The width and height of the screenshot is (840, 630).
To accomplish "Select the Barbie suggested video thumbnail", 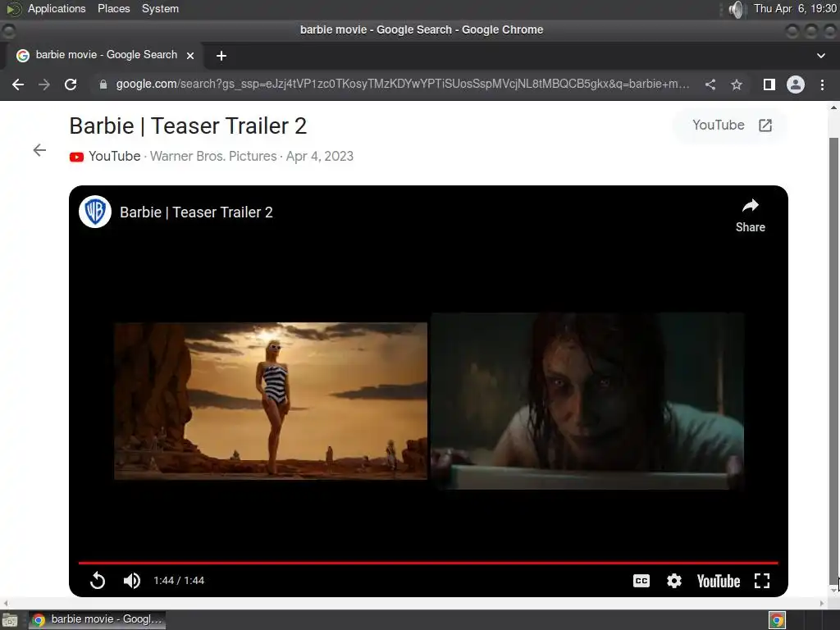I will click(271, 400).
